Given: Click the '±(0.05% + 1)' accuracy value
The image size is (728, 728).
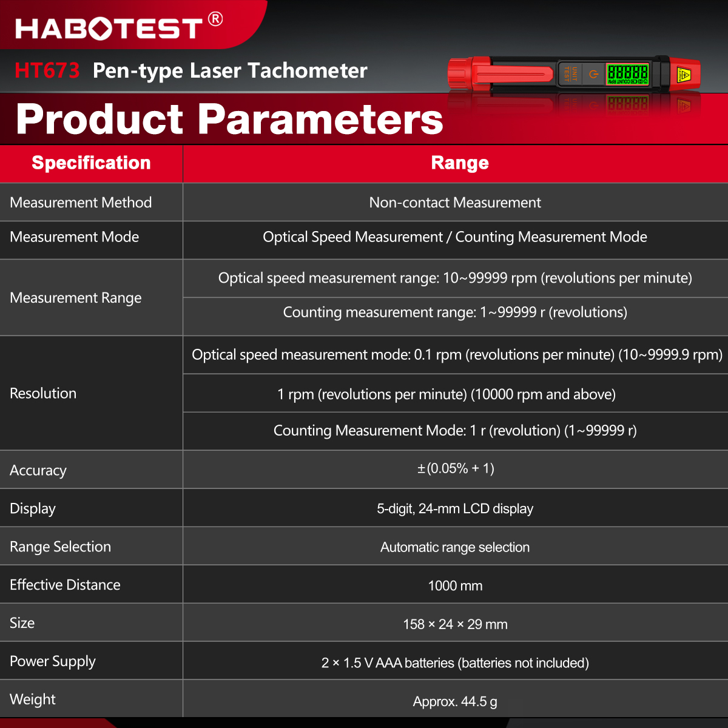Looking at the screenshot, I should coord(456,468).
